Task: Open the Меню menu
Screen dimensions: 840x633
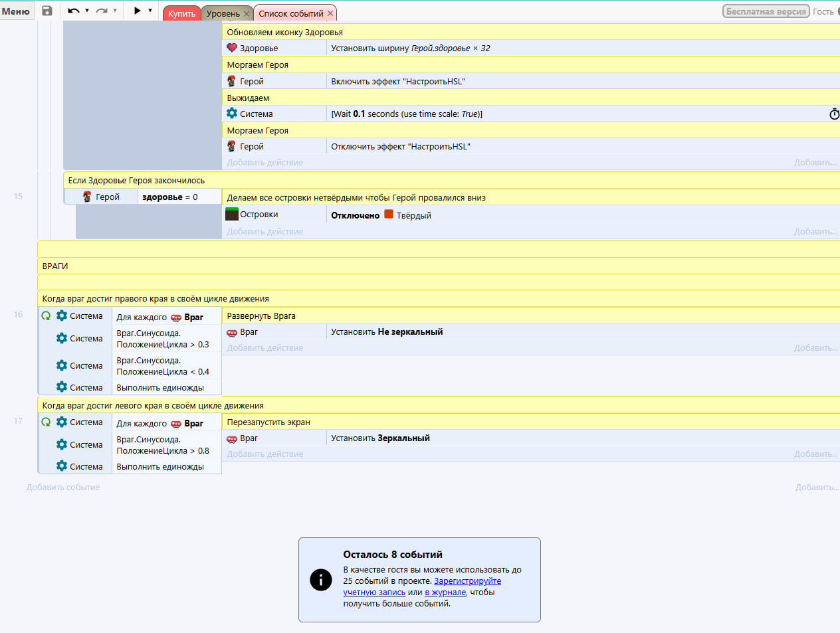Action: 16,11
